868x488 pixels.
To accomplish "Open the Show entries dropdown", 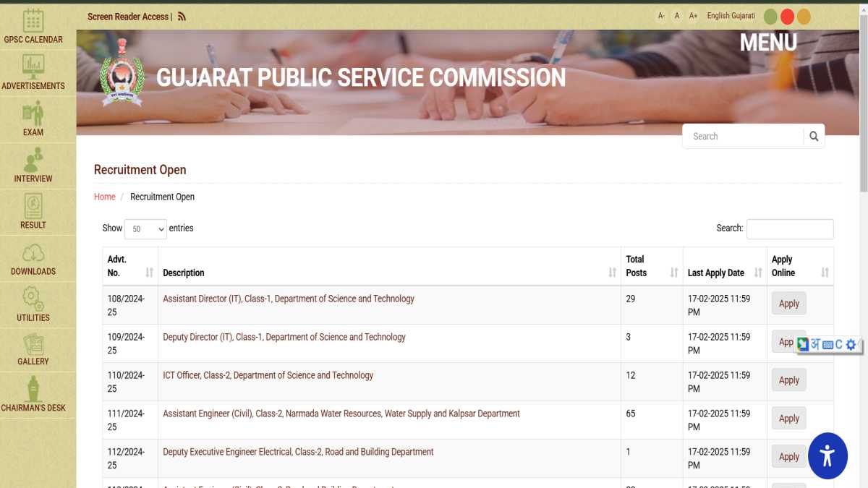I will [x=145, y=229].
